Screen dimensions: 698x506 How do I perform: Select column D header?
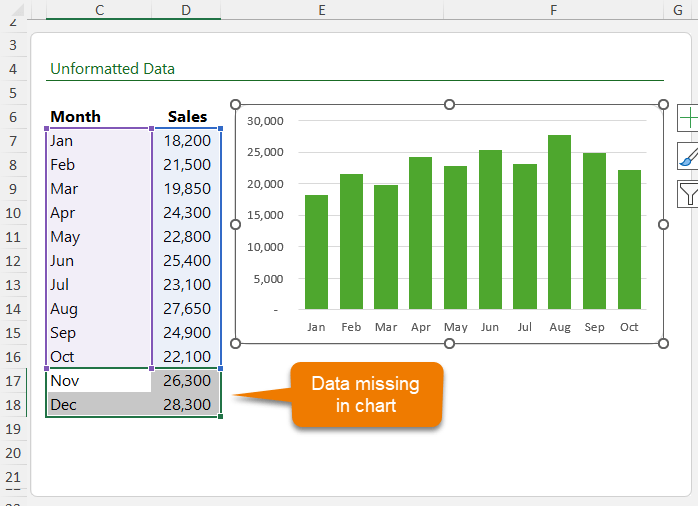coord(186,10)
